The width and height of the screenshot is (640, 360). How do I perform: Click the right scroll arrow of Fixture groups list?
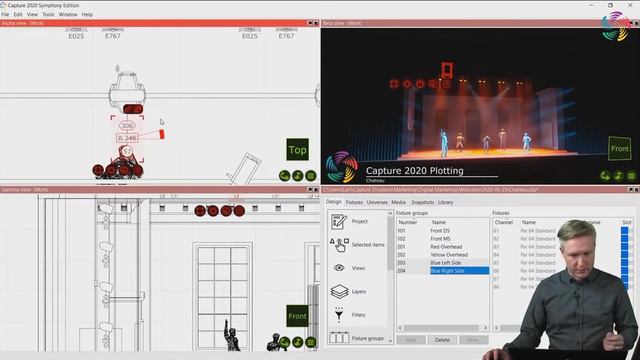[x=485, y=328]
